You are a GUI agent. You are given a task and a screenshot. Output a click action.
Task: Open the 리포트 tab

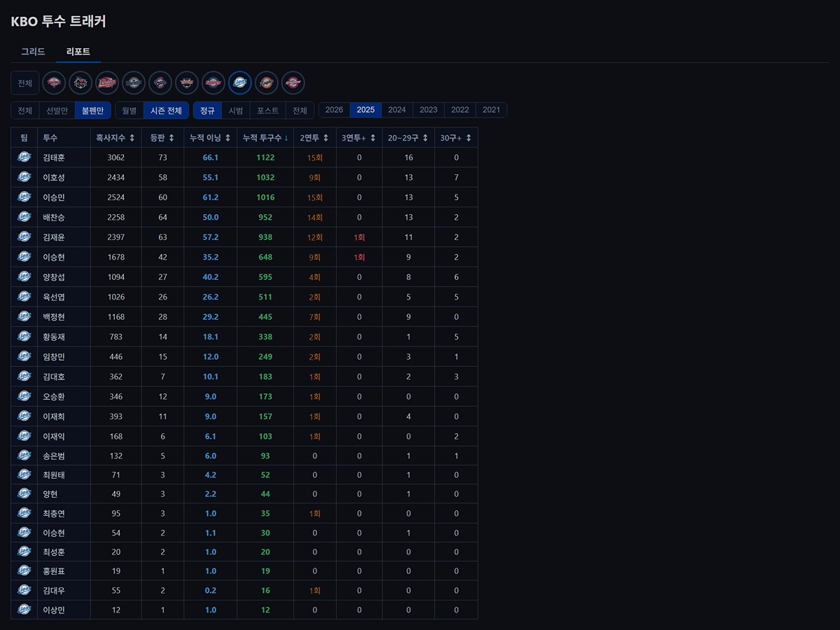click(78, 52)
